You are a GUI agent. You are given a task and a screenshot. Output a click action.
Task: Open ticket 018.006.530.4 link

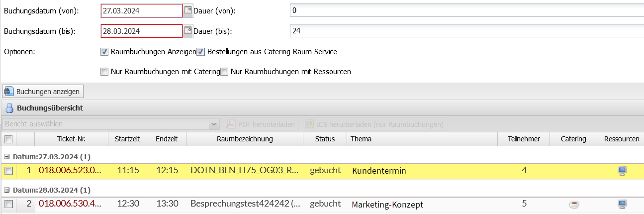click(x=70, y=204)
